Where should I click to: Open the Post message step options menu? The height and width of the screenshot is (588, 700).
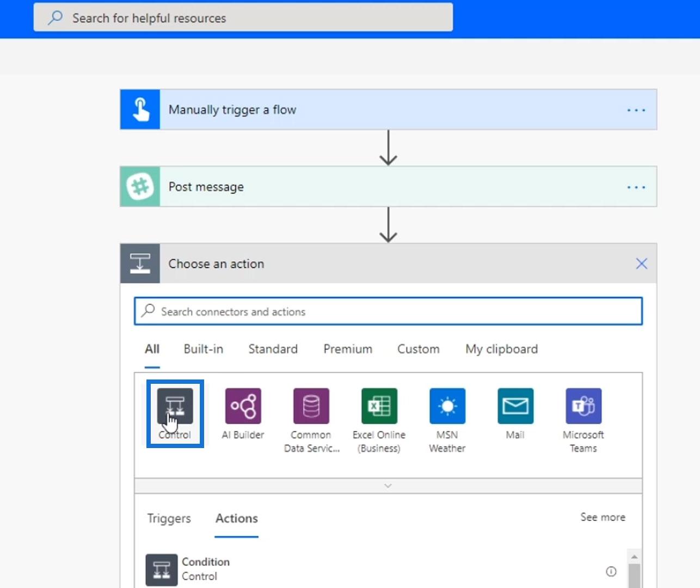(x=636, y=187)
